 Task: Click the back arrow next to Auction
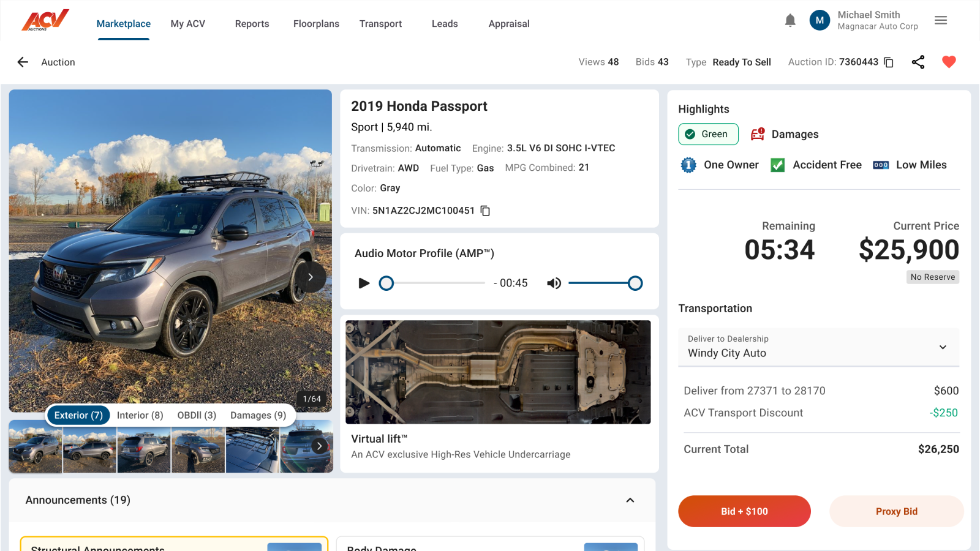click(x=23, y=62)
